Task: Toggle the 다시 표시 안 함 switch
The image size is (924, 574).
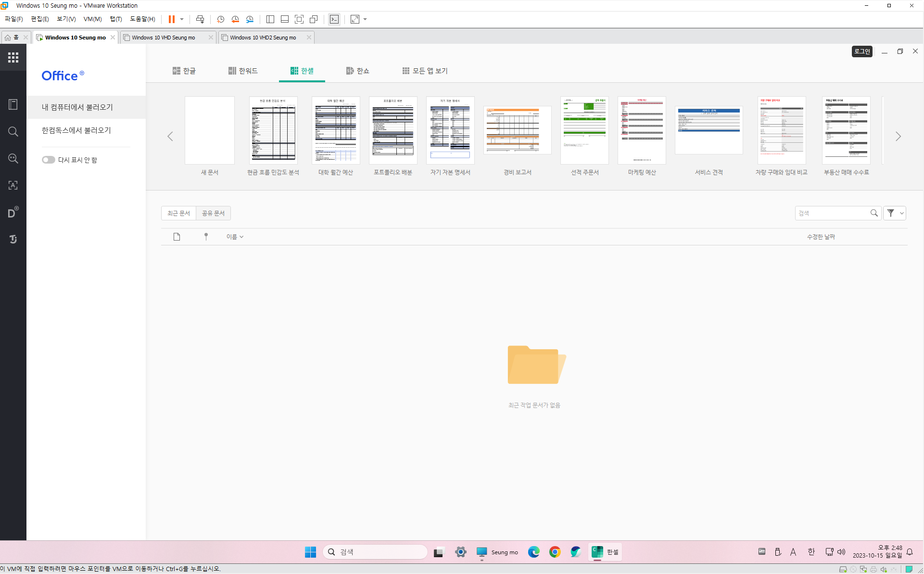Action: pos(48,160)
